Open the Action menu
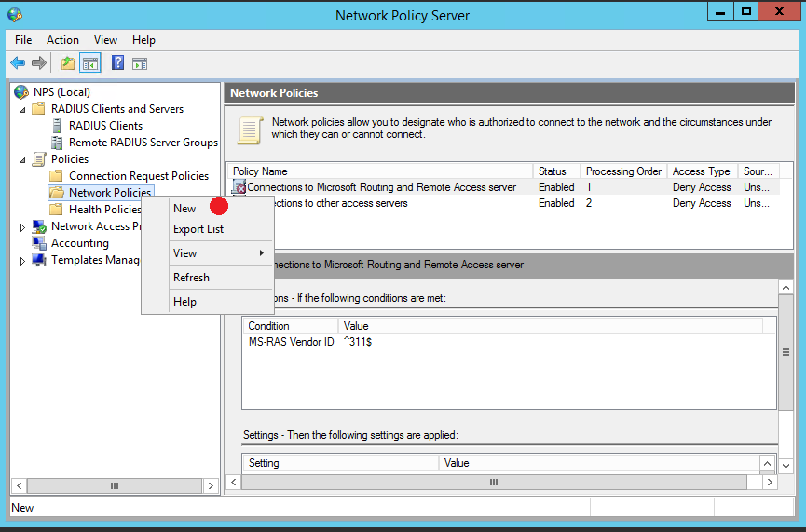Screen dimensions: 806x532 [x=62, y=39]
